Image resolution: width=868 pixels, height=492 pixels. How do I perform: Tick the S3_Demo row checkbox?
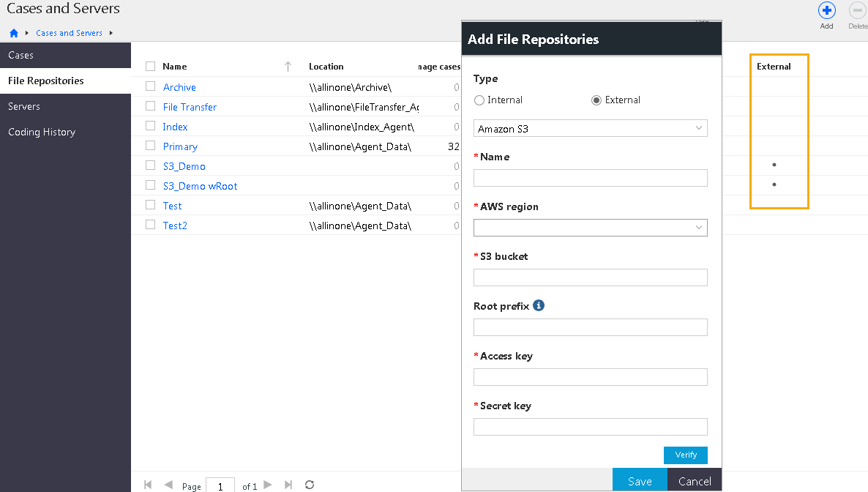(x=150, y=165)
